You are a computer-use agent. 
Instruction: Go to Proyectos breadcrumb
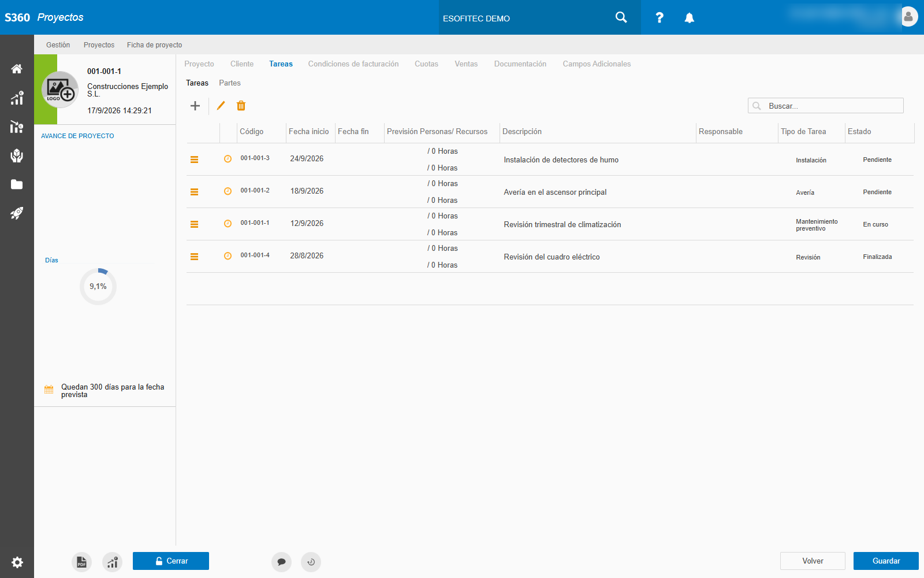99,45
